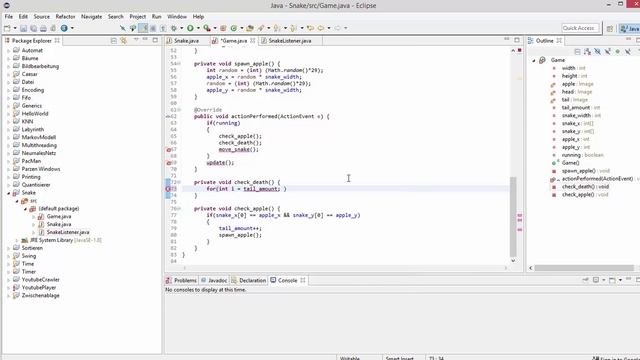Screen dimensions: 640x360
Task: Open the File menu
Action: (9, 17)
